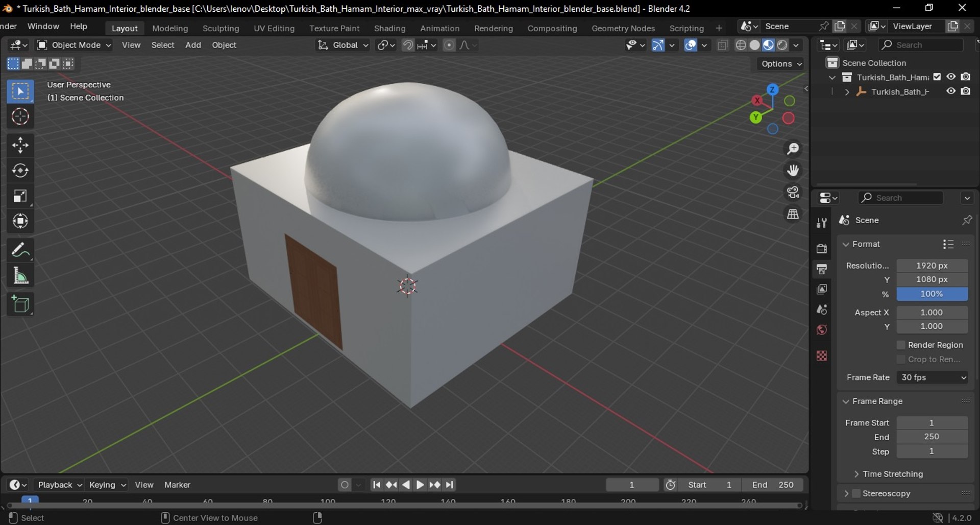Screen dimensions: 980x525
Task: Hide the Turkish_Bath_H armature object in viewport
Action: pos(951,91)
